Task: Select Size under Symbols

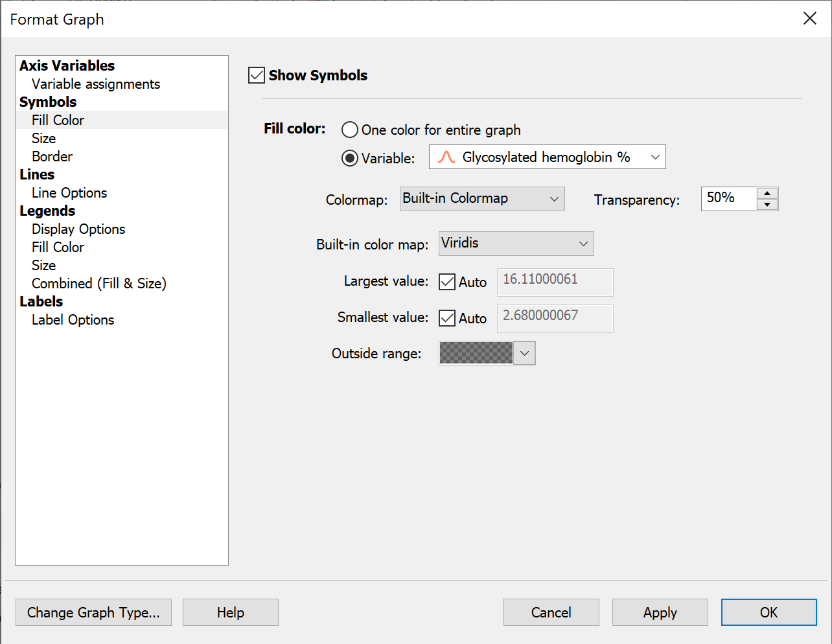Action: coord(43,138)
